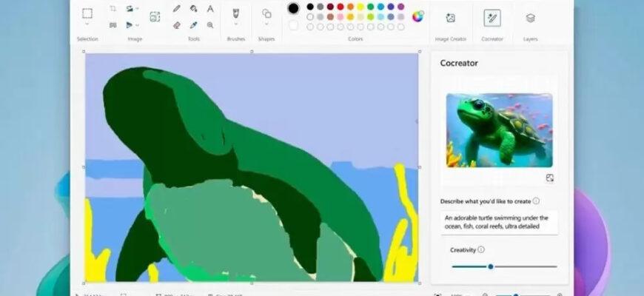The height and width of the screenshot is (296, 644).
Task: Expand the Shapes dropdown chevron
Action: point(266,24)
